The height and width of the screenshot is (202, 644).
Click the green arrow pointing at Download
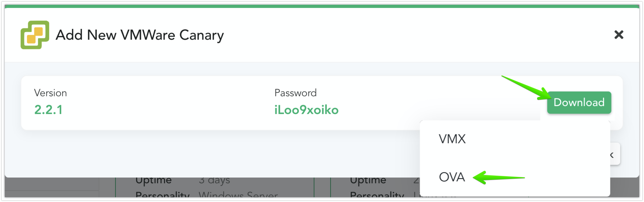point(525,88)
